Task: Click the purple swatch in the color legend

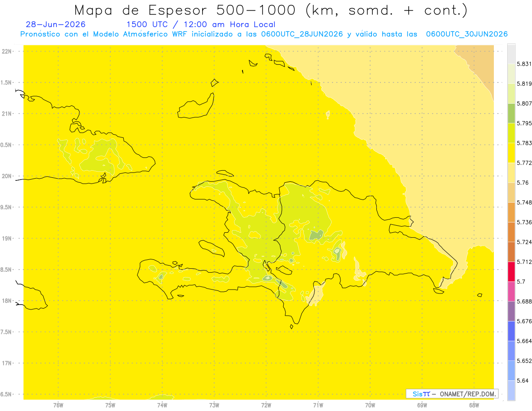Action: (511, 311)
